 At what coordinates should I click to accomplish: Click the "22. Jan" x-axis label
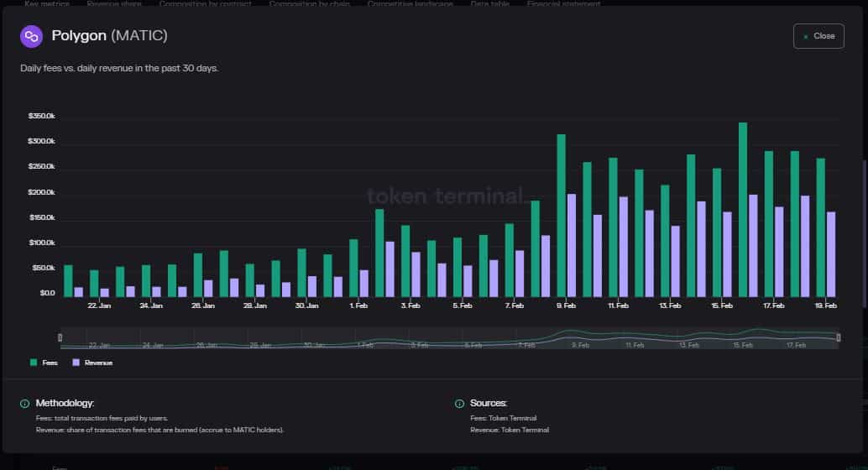(99, 305)
